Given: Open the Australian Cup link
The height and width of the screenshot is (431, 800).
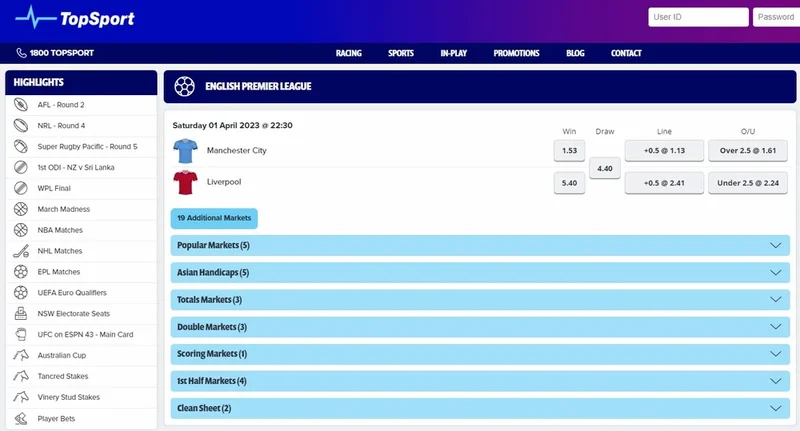Looking at the screenshot, I should [62, 356].
